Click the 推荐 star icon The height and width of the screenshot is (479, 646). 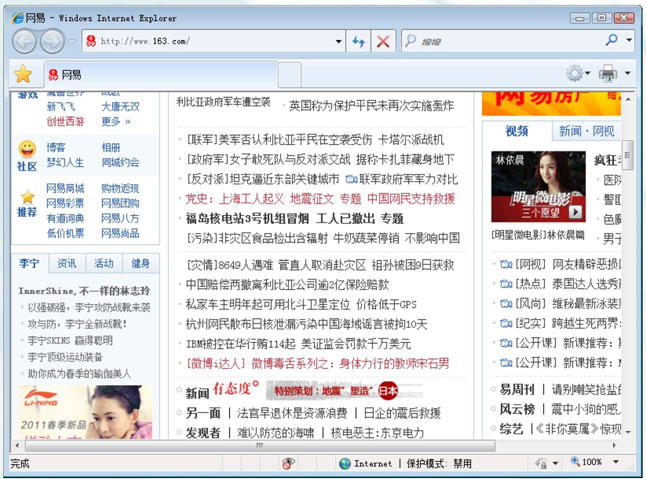point(27,197)
